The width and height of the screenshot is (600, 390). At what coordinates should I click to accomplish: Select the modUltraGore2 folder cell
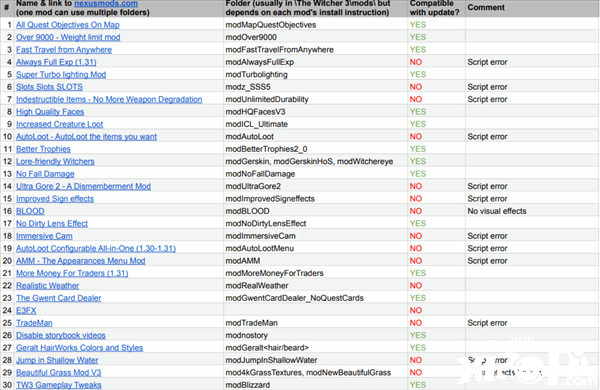coord(316,186)
